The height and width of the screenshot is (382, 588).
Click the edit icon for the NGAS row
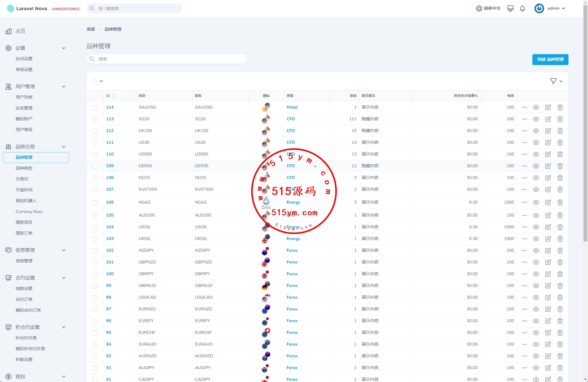(x=548, y=202)
